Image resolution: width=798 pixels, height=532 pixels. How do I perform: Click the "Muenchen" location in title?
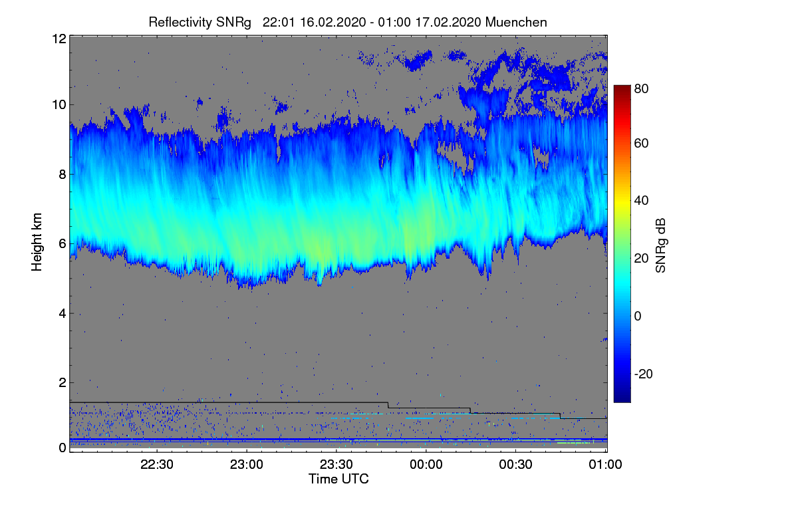tap(517, 22)
